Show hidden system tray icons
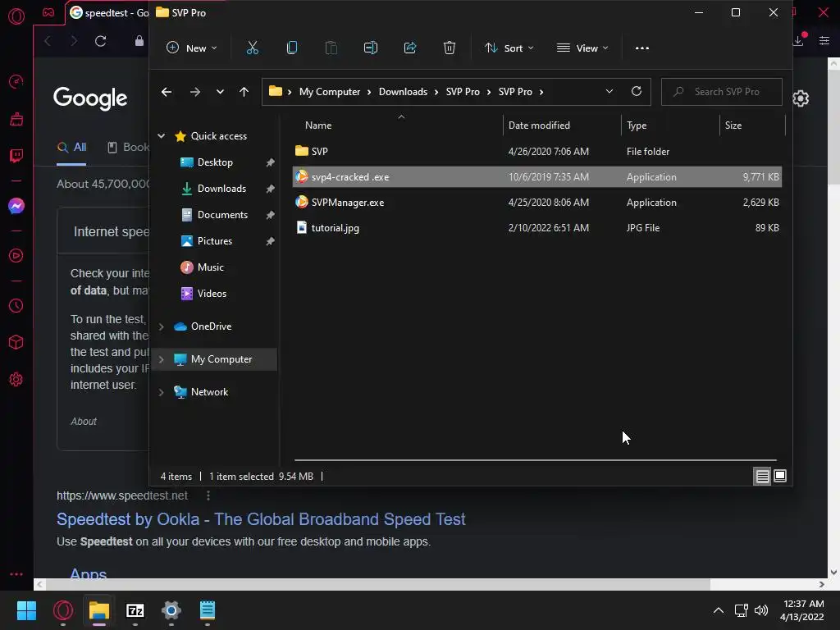Screen dimensions: 840x630 pos(719,610)
